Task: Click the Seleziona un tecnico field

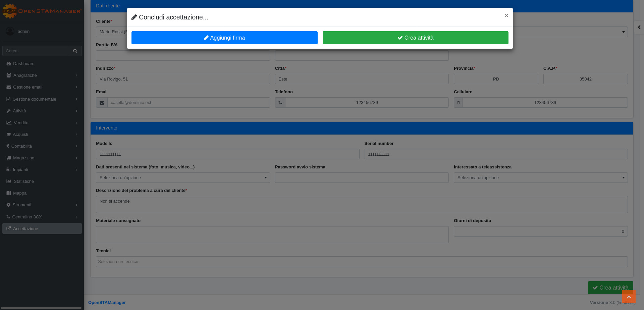Action: [362, 262]
